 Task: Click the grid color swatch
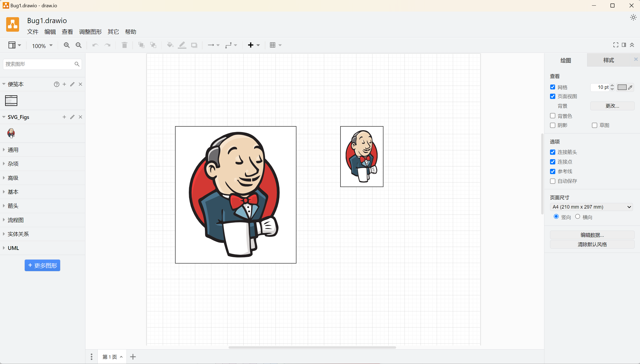tap(622, 87)
